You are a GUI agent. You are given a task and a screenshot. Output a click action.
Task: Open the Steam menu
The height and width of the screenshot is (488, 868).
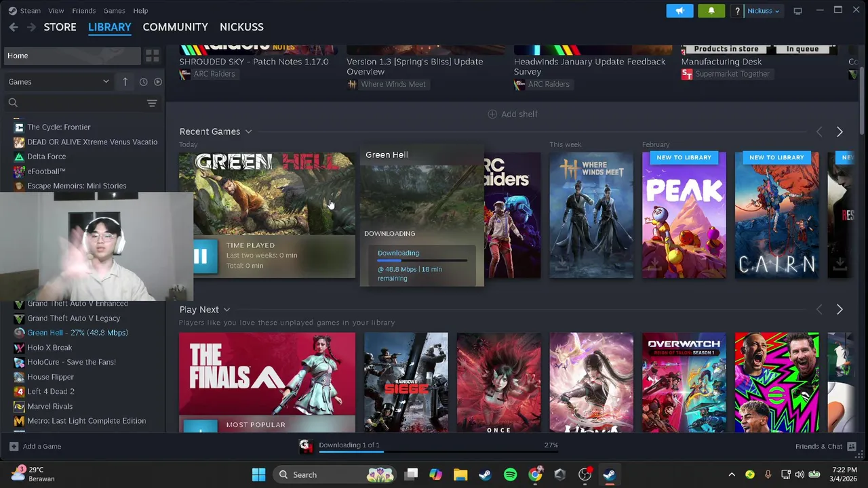[31, 11]
